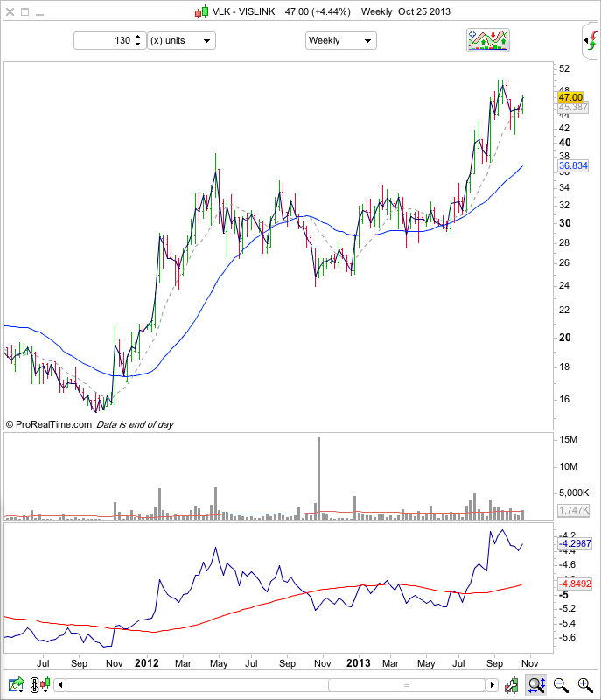Open the indicators and trading systems button
The width and height of the screenshot is (601, 700).
(487, 40)
